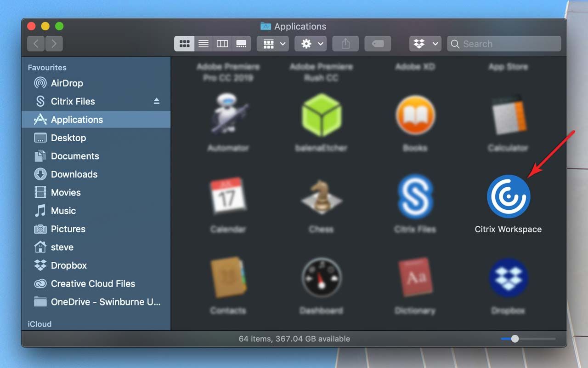Launch the Books app icon
The width and height of the screenshot is (588, 368).
415,115
